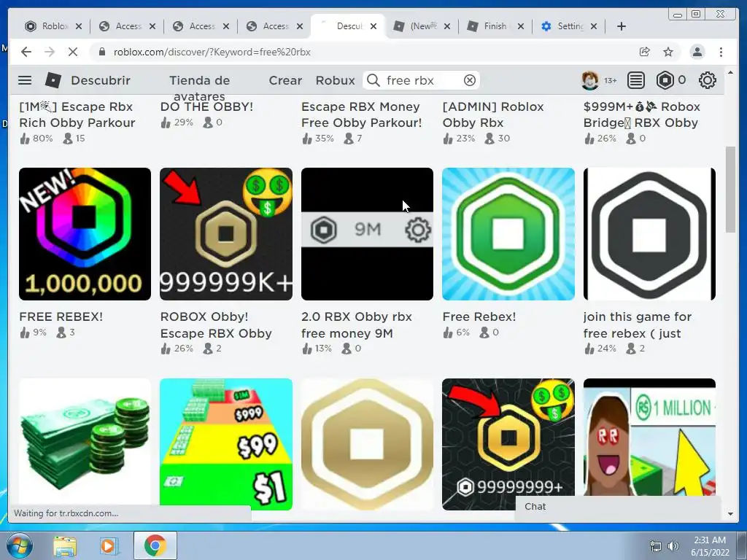Open Windows Media Player from the taskbar
Viewport: 747px width, 560px height.
(108, 545)
